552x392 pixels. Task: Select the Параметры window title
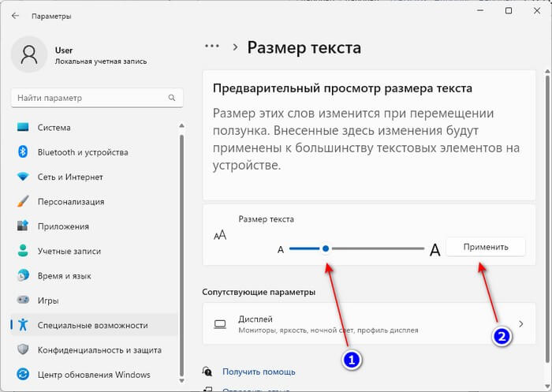(51, 17)
